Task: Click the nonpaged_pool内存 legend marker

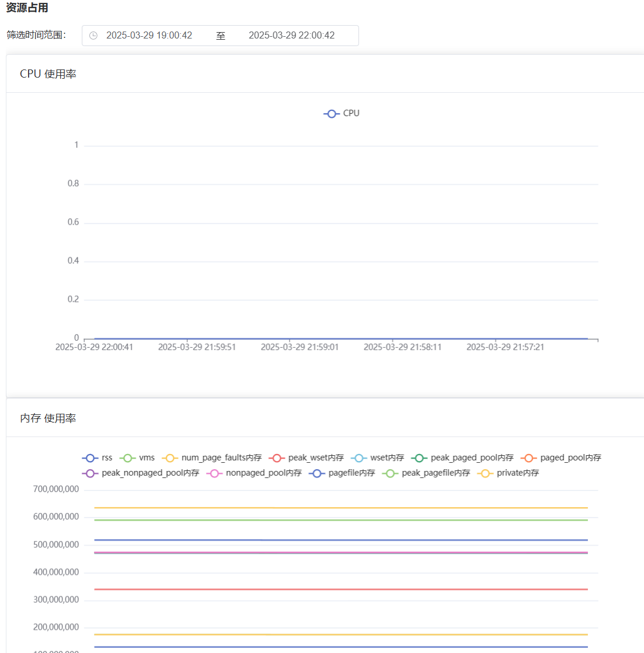Action: [x=215, y=473]
